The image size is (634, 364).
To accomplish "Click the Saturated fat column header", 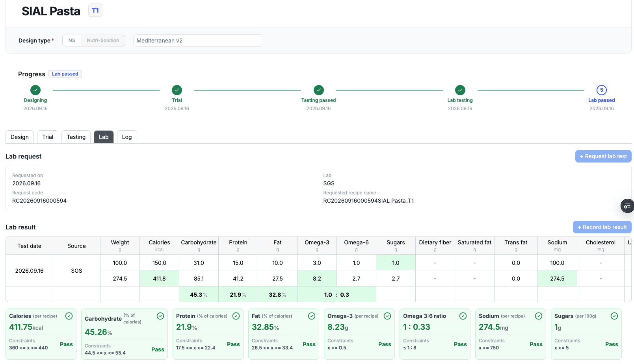I will click(474, 246).
